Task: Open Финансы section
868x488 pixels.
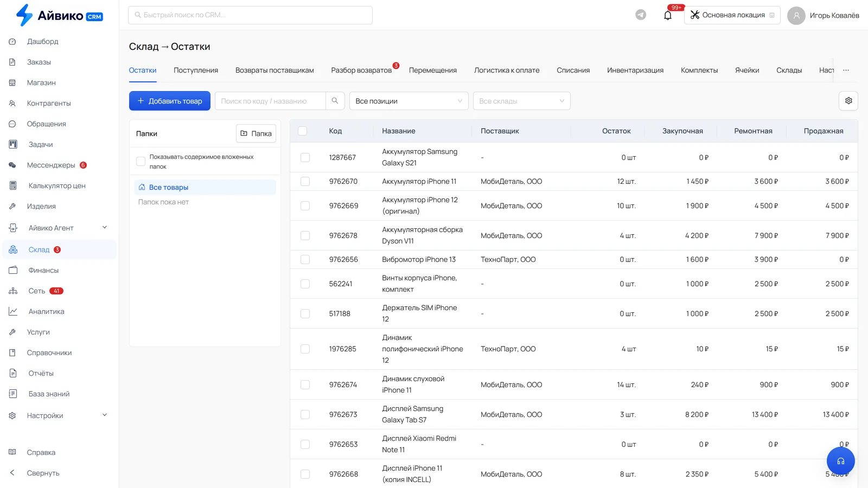Action: 43,270
